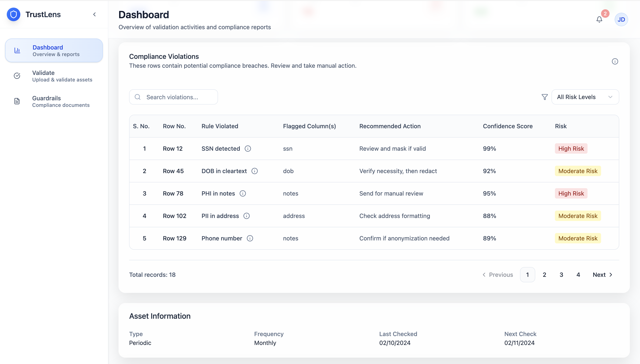Image resolution: width=640 pixels, height=364 pixels.
Task: Open the notifications bell
Action: [x=599, y=19]
